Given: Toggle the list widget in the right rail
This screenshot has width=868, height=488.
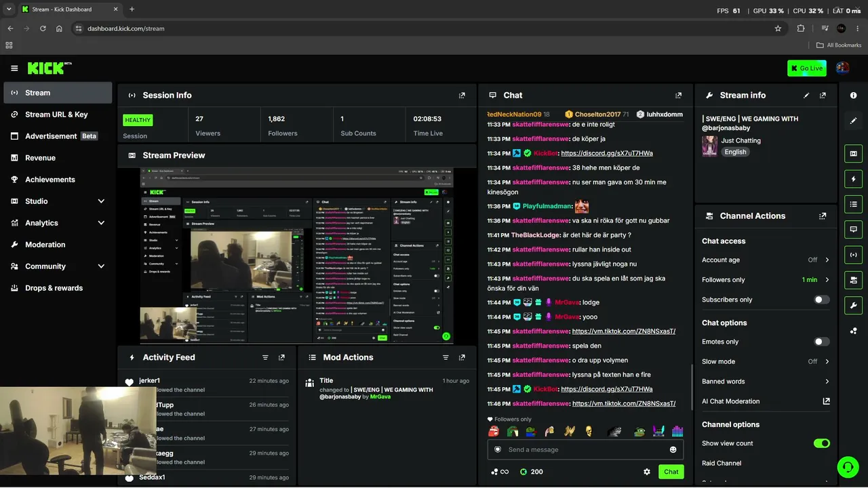Looking at the screenshot, I should [x=854, y=204].
